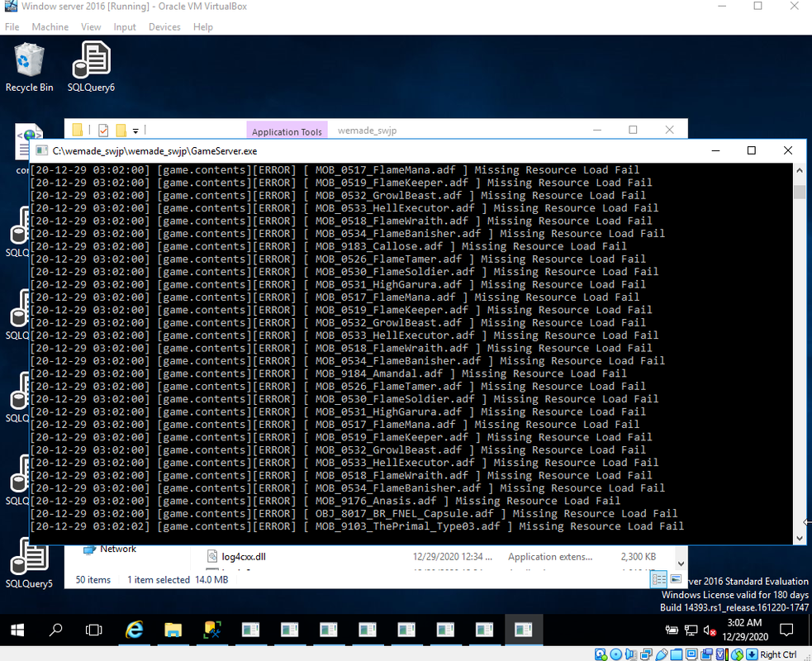The width and height of the screenshot is (812, 661).
Task: Click the network tray icon
Action: [x=691, y=630]
